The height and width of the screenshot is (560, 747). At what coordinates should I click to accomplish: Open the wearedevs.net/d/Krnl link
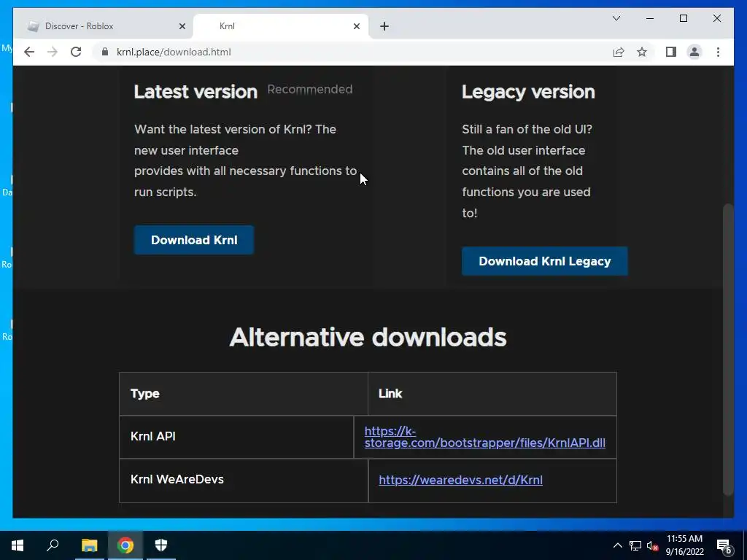461,480
